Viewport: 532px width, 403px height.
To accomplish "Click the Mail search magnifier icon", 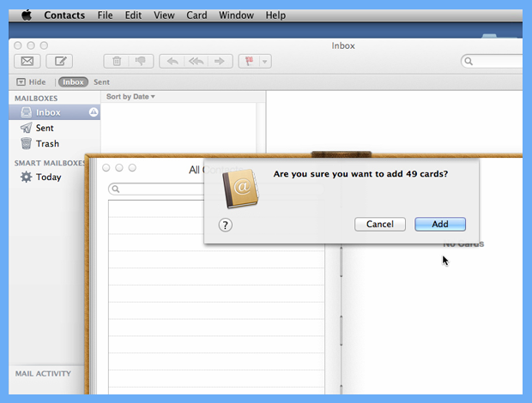I will pos(469,62).
